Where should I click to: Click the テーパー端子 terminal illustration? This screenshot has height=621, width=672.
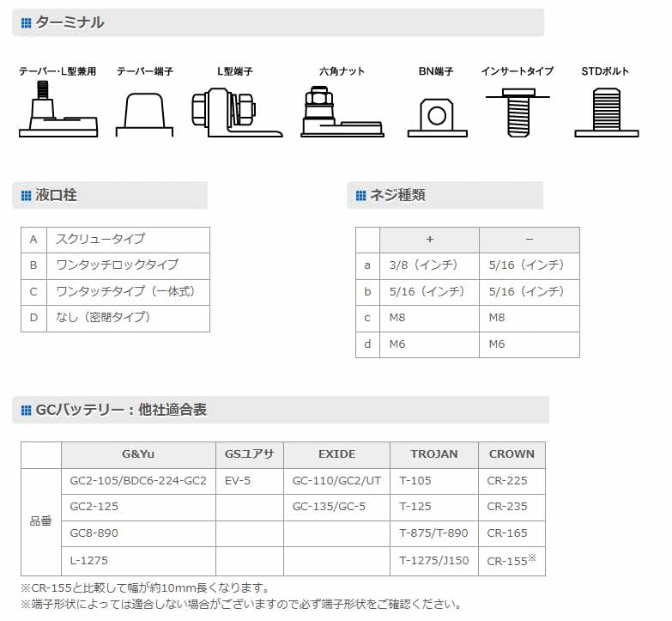pyautogui.click(x=145, y=113)
